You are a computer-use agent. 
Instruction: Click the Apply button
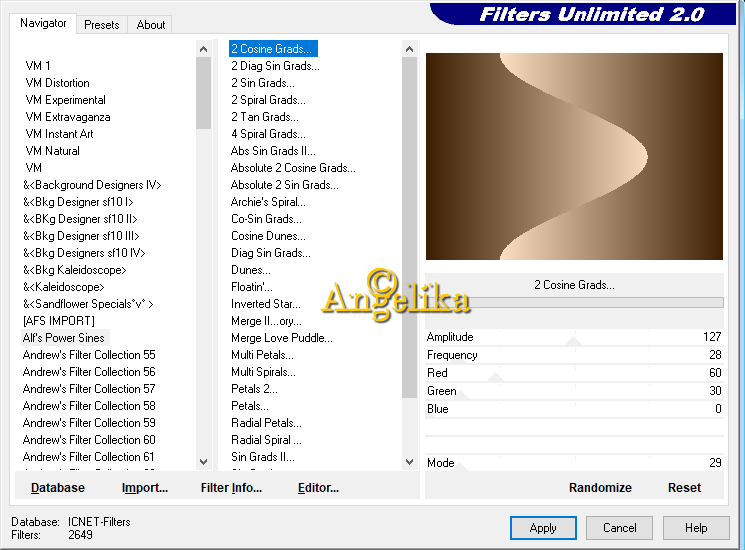[543, 528]
